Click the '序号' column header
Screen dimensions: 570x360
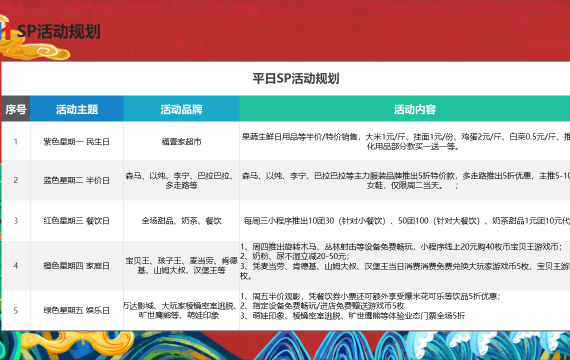click(x=16, y=109)
